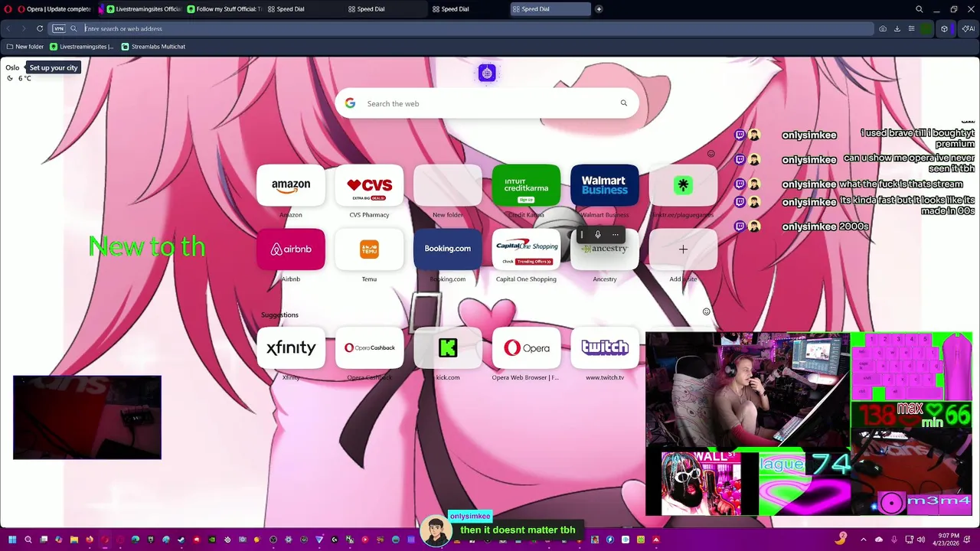Open the Windows Start button
This screenshot has width=980, height=551.
[x=12, y=540]
